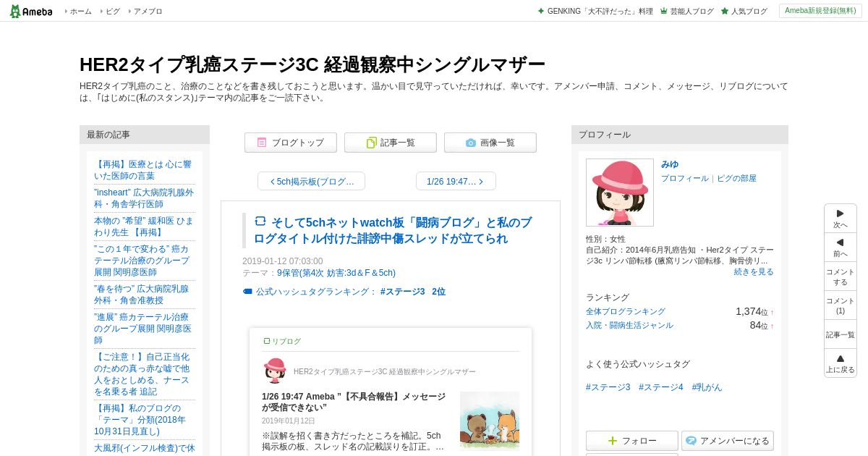Open 入院・闘病生活ジャンル ranking link
The image size is (868, 456).
tap(629, 325)
